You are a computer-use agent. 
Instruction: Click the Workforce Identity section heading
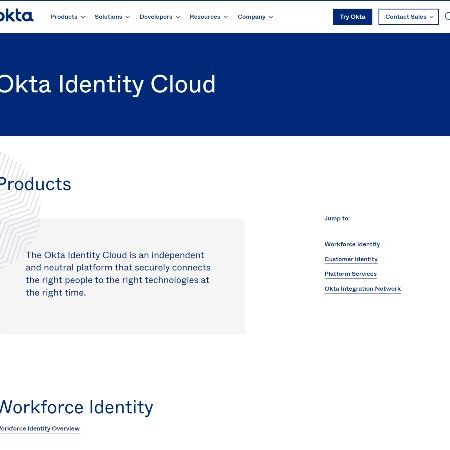pos(76,407)
